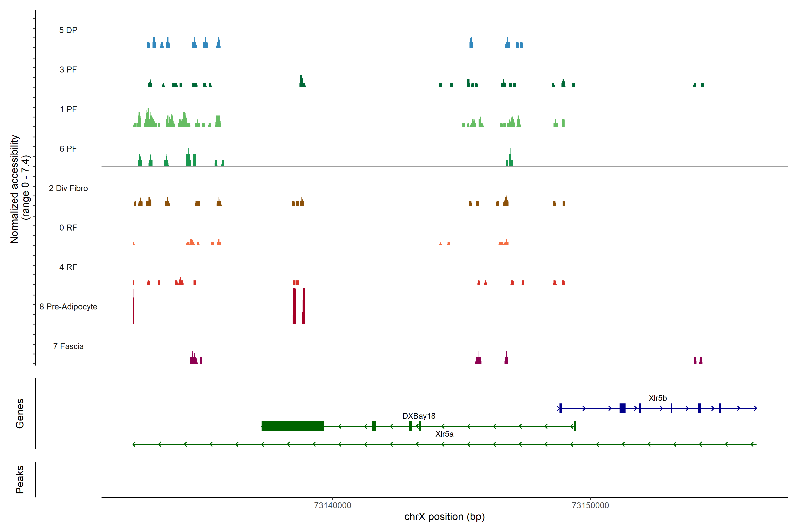This screenshot has width=798, height=532.
Task: Select the 7 Fascia track label
Action: click(68, 346)
